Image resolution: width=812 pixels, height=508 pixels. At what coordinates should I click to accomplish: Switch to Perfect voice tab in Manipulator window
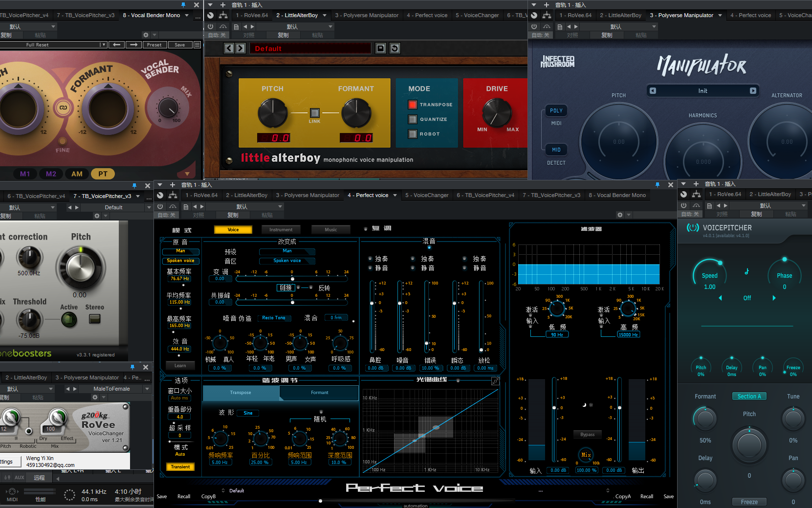point(750,15)
